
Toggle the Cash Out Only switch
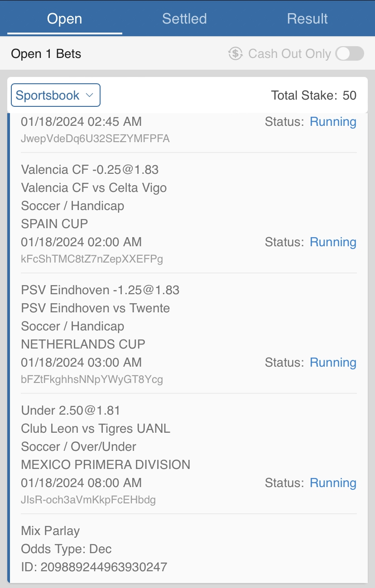tap(350, 54)
